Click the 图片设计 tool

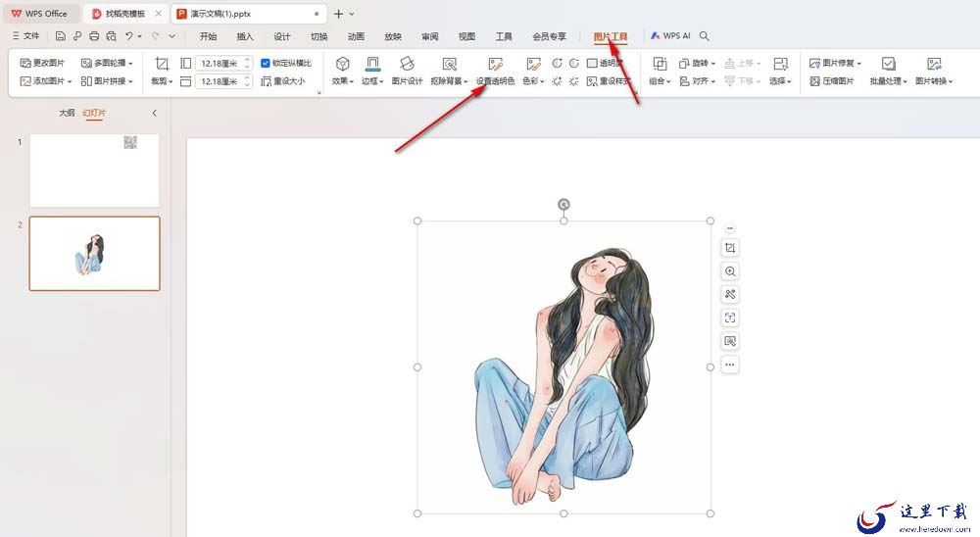coord(407,72)
